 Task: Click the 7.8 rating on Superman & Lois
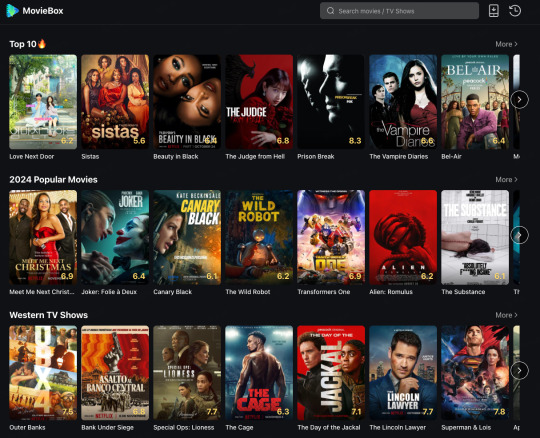coord(499,412)
